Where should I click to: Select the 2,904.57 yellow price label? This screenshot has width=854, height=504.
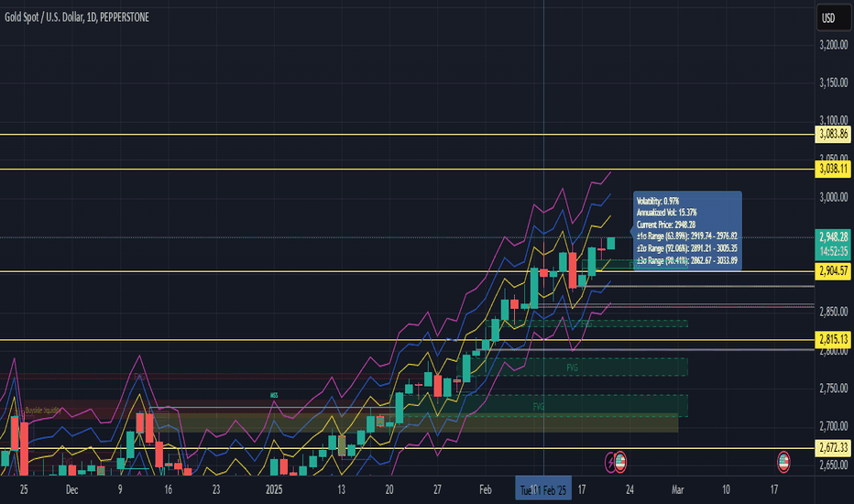click(x=833, y=271)
